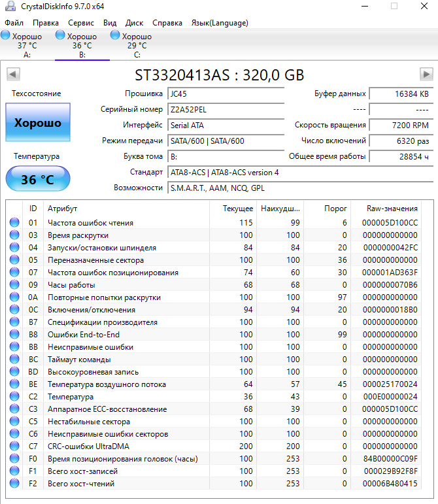This screenshot has height=504, width=438.
Task: Click status dot for Всего хост-чтений
Action: [14, 484]
